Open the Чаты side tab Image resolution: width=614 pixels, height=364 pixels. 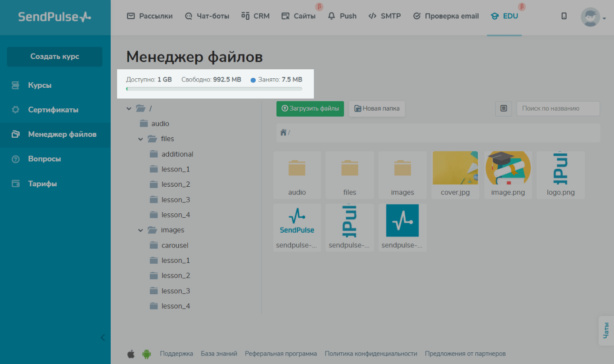pyautogui.click(x=606, y=330)
